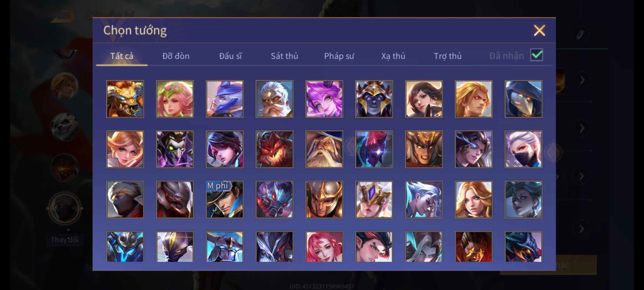The height and width of the screenshot is (290, 644).
Task: Switch to the 'Đỡ đòn' tab
Action: (x=176, y=56)
